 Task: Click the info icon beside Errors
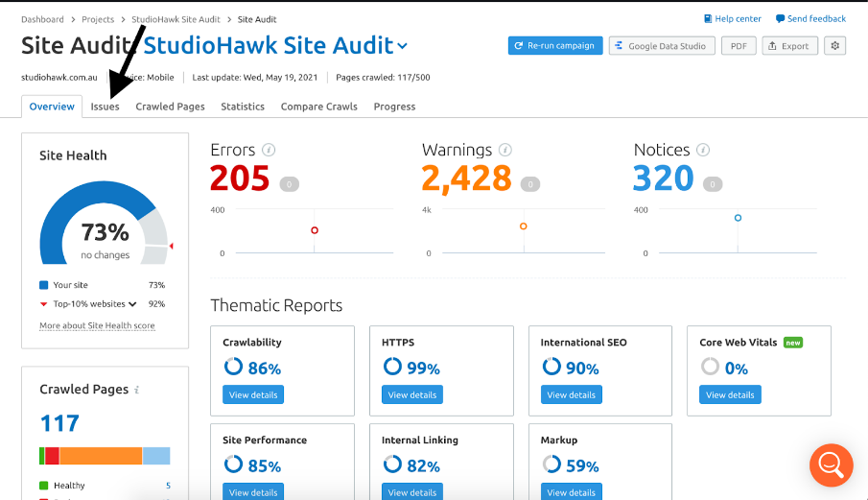pyautogui.click(x=270, y=150)
